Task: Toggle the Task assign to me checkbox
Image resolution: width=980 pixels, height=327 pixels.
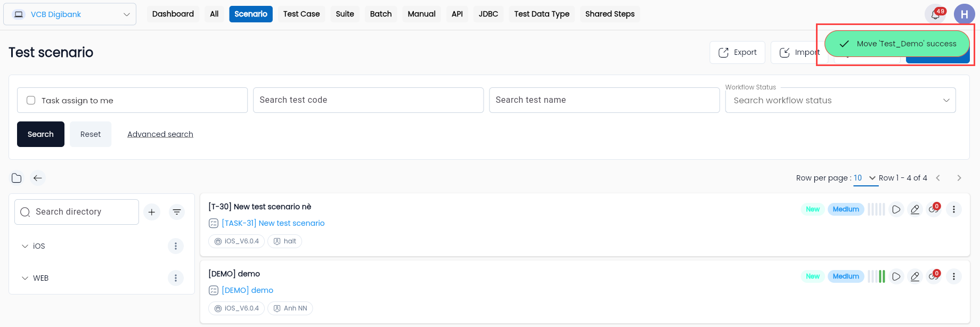Action: tap(31, 100)
